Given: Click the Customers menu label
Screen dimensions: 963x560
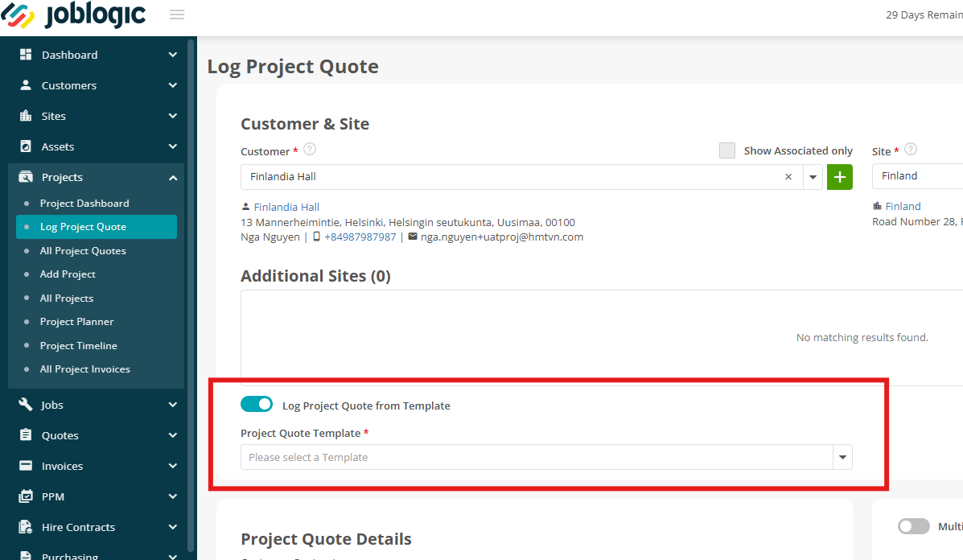Looking at the screenshot, I should [x=69, y=85].
